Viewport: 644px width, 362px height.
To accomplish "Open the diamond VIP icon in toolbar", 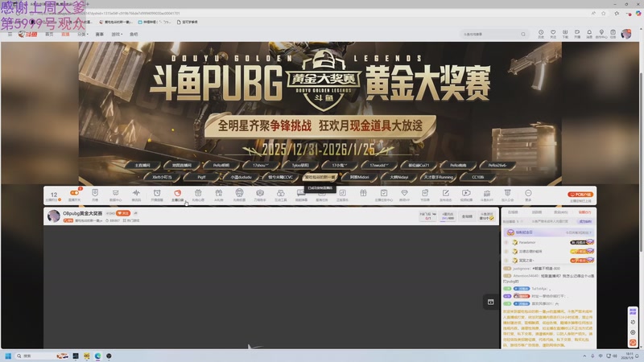I will point(405,195).
